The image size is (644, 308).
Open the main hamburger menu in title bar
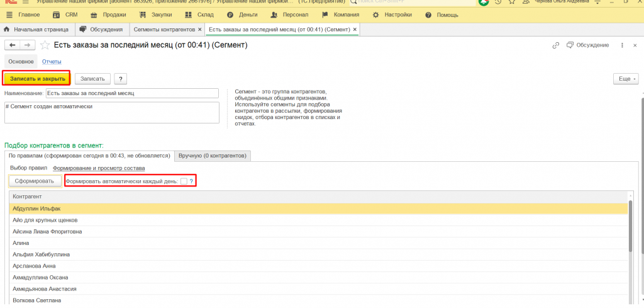click(x=25, y=2)
